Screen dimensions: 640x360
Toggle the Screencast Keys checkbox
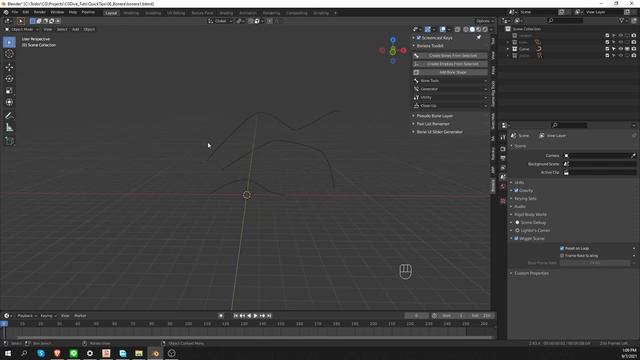point(418,38)
